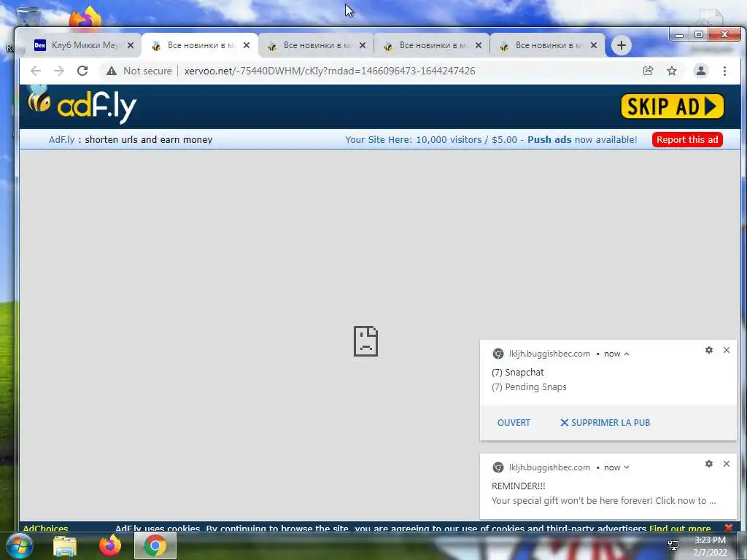Open the Windows Start button
747x560 pixels.
point(19,545)
